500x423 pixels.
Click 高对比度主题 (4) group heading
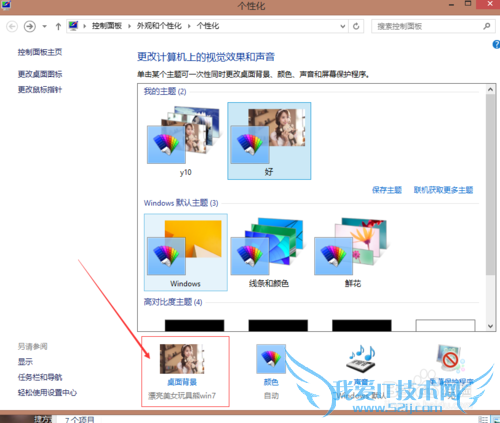(x=173, y=302)
